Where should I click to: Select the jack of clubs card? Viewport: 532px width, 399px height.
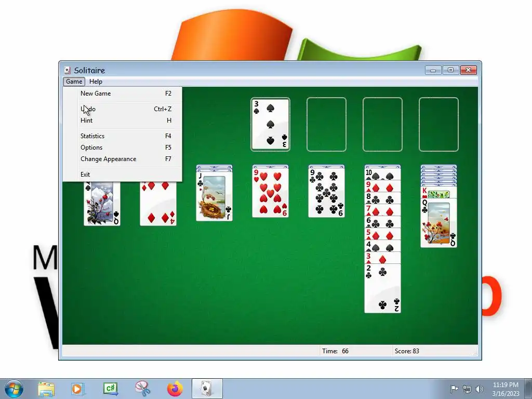click(214, 196)
